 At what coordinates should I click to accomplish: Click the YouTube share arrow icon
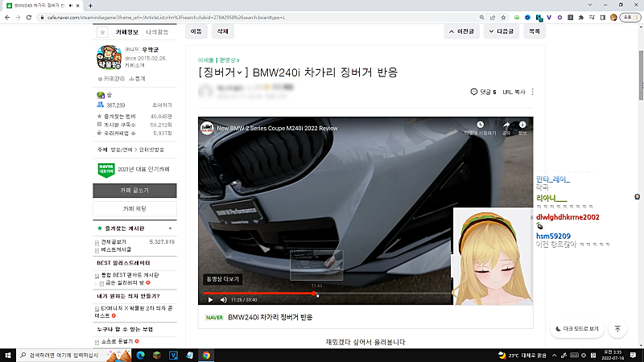coord(506,125)
